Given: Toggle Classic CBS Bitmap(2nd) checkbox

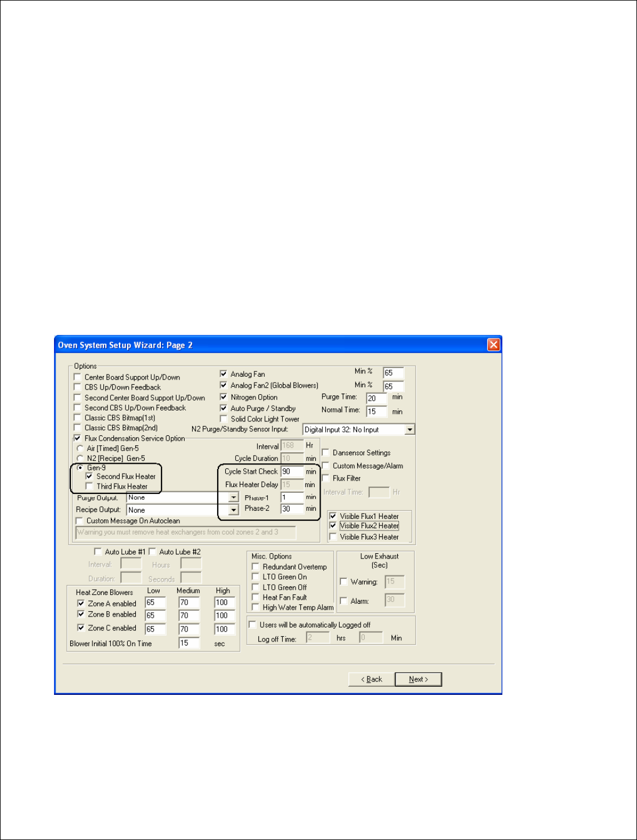Looking at the screenshot, I should (77, 427).
